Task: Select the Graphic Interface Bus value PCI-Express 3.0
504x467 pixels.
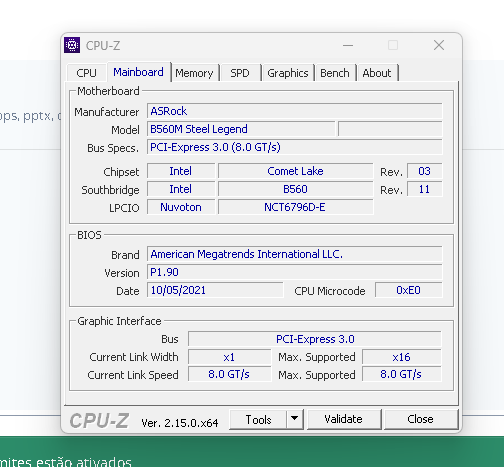Action: click(315, 339)
